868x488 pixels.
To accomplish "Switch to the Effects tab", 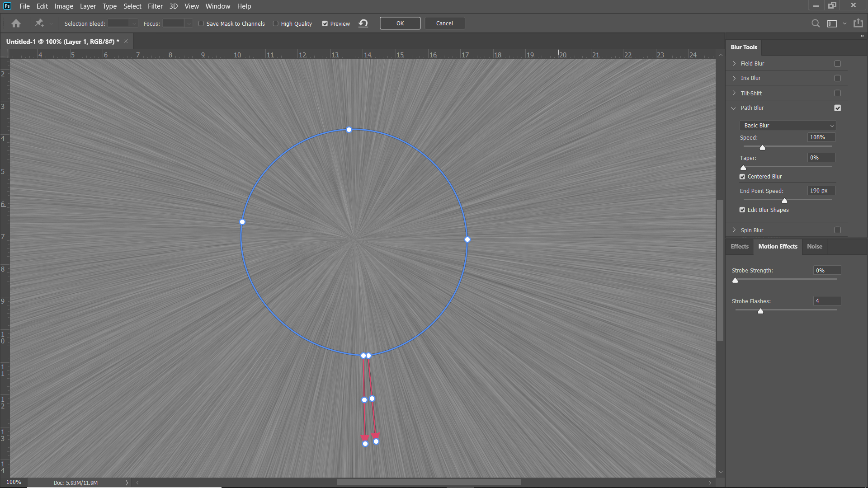I will point(740,246).
